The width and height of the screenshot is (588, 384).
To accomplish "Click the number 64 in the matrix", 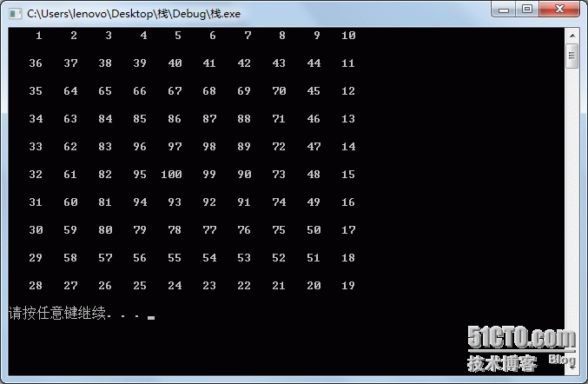I will tap(70, 91).
